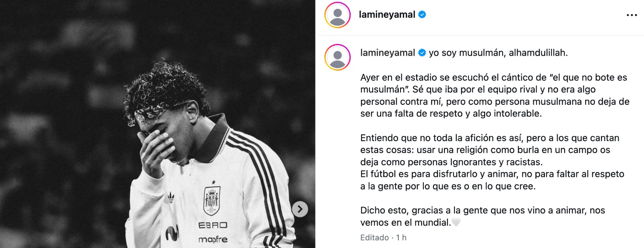Click the Movistar logo on the jacket

click(x=172, y=233)
